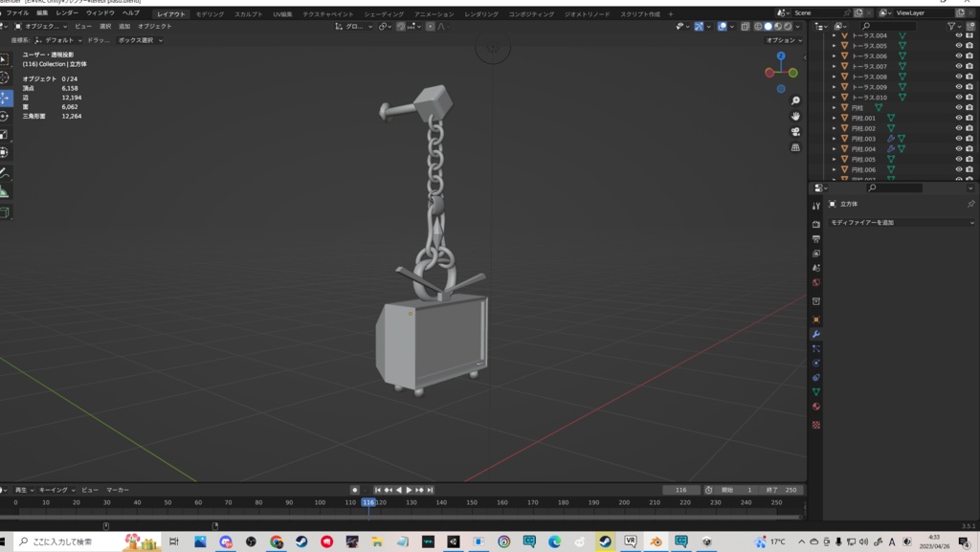
Task: Switch to モデリング workspace tab
Action: point(210,13)
